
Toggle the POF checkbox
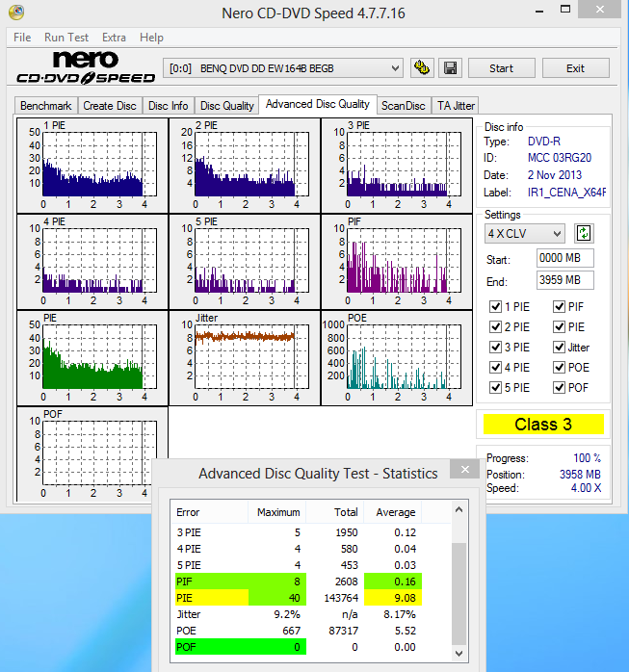[559, 388]
